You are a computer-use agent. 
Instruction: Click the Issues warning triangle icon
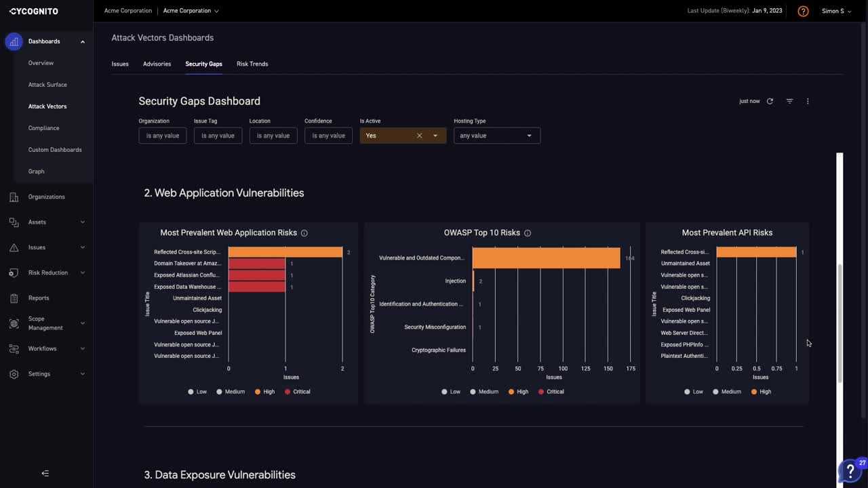[x=14, y=247]
